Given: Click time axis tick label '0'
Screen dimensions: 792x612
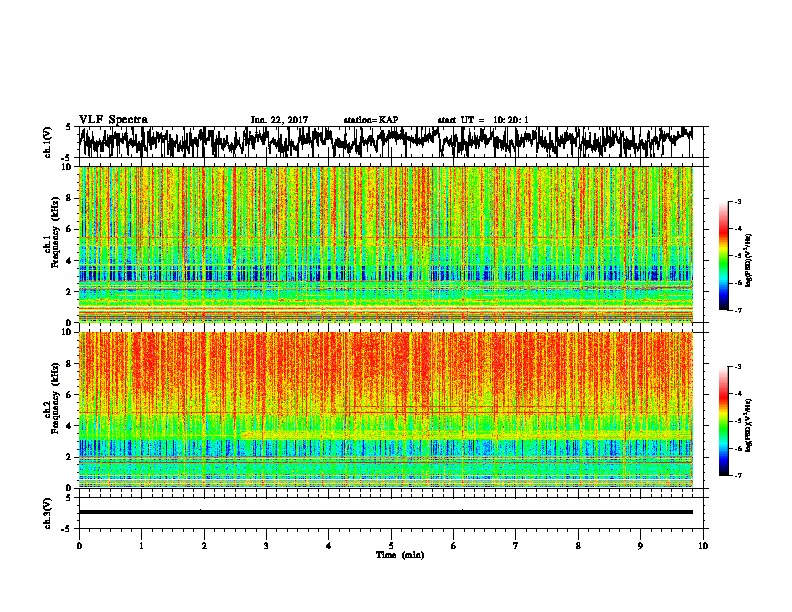Looking at the screenshot, I should [79, 546].
